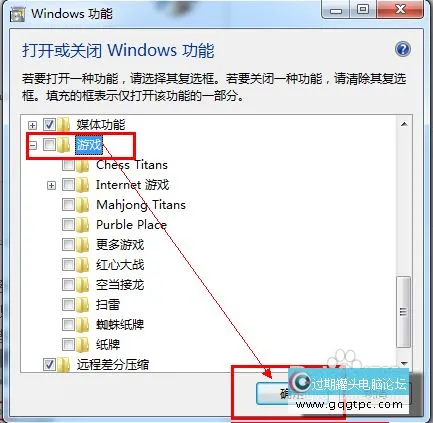
Task: Select the 蜘蛛纸牌 folder icon
Action: [82, 324]
